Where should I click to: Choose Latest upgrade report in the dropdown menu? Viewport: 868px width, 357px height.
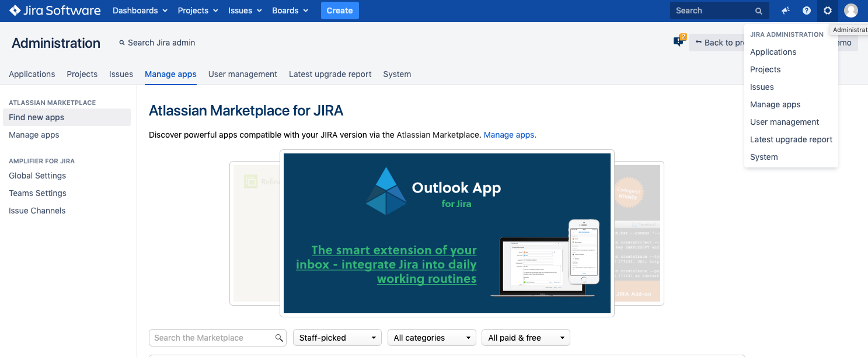point(791,139)
